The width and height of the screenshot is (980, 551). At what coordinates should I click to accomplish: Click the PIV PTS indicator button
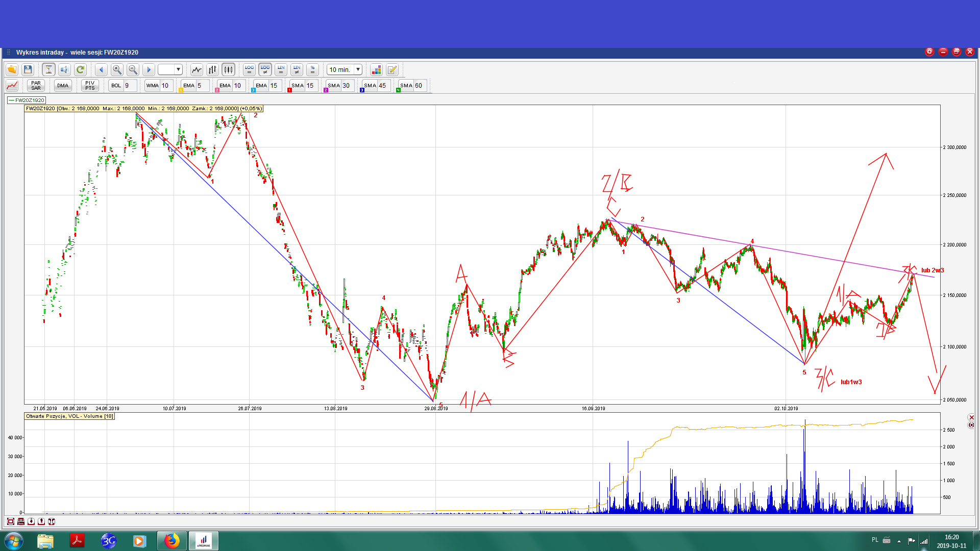(x=90, y=85)
